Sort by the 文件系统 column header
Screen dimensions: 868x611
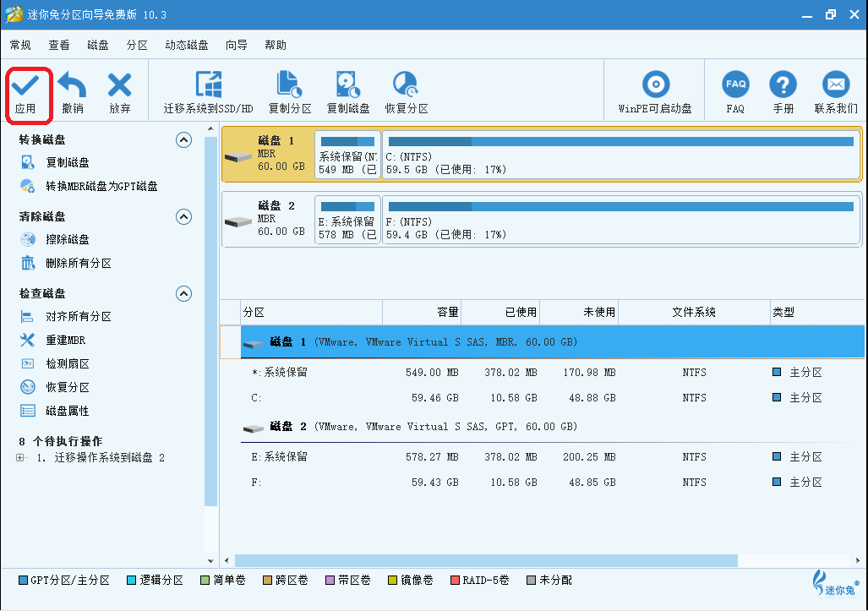pyautogui.click(x=694, y=312)
